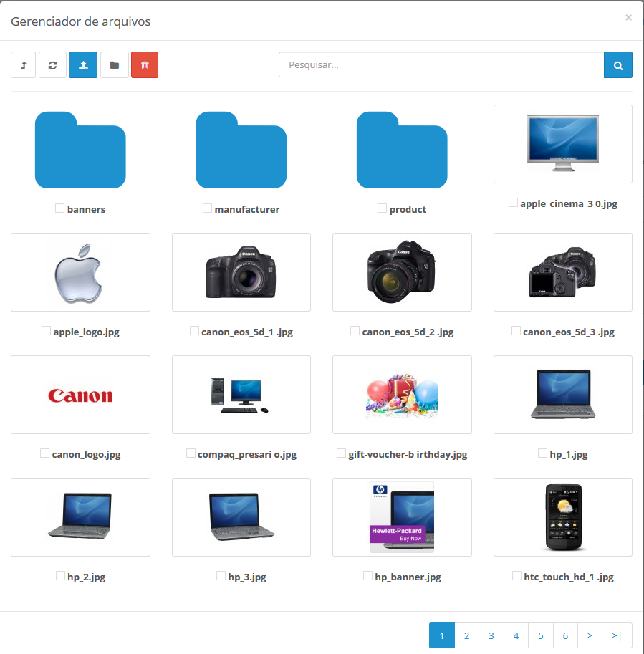The image size is (644, 654).
Task: Check the hp_banner.jpg checkbox
Action: [x=368, y=576]
